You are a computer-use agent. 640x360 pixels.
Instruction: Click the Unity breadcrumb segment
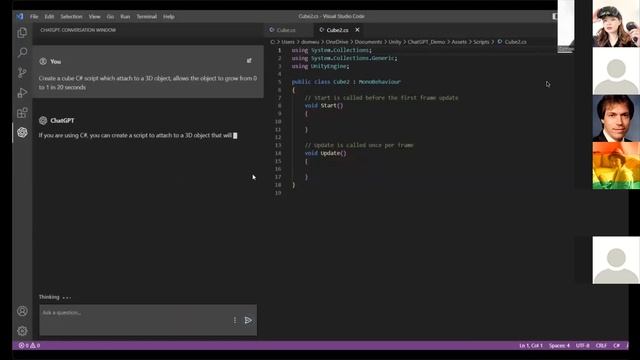(395, 42)
